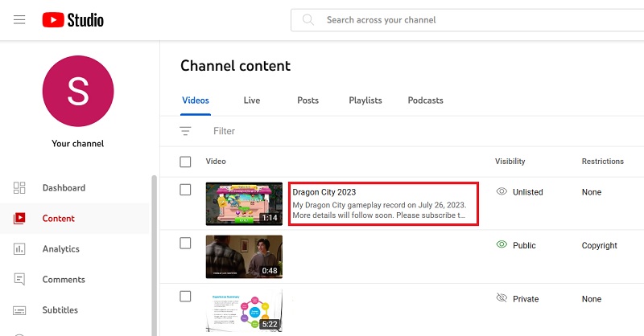The image size is (644, 336).
Task: Click None restriction in Private video row
Action: pyautogui.click(x=592, y=299)
